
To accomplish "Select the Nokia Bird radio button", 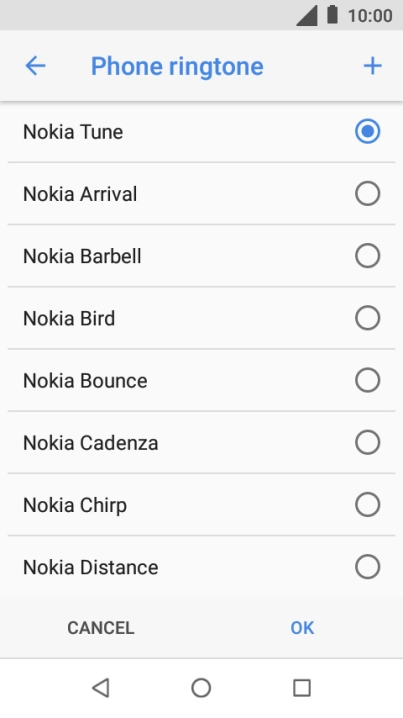I will (367, 318).
